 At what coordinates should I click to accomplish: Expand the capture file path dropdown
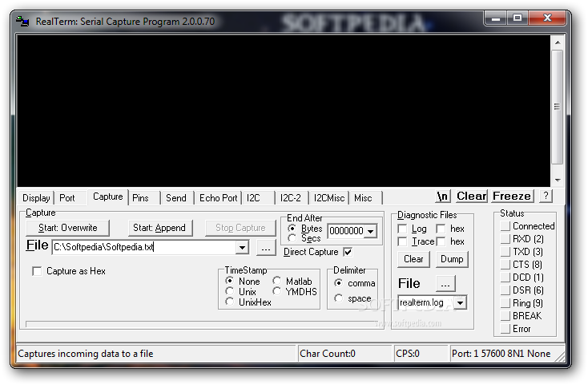coord(242,247)
